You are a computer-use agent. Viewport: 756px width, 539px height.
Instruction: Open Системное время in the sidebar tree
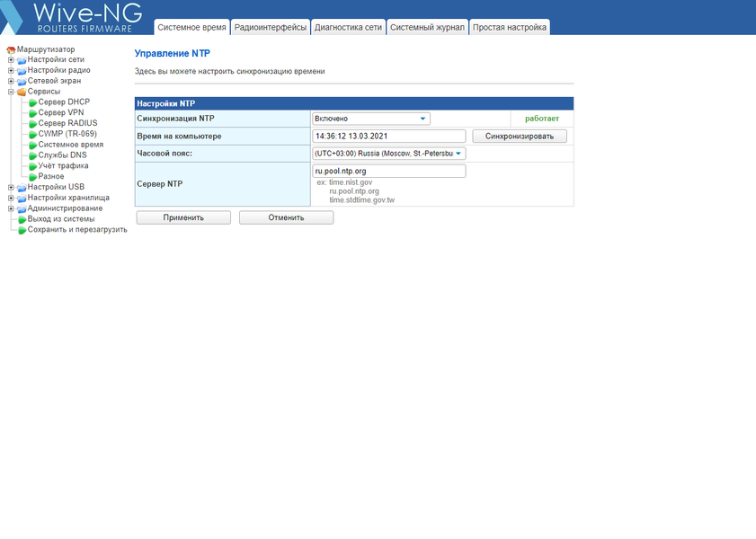click(x=70, y=145)
